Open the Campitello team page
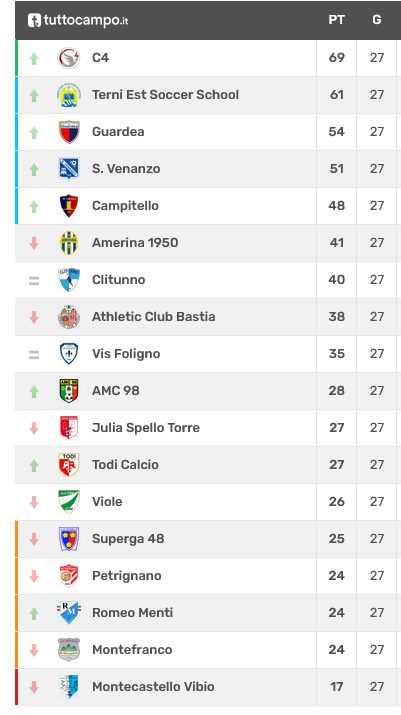The image size is (401, 715). pos(125,206)
